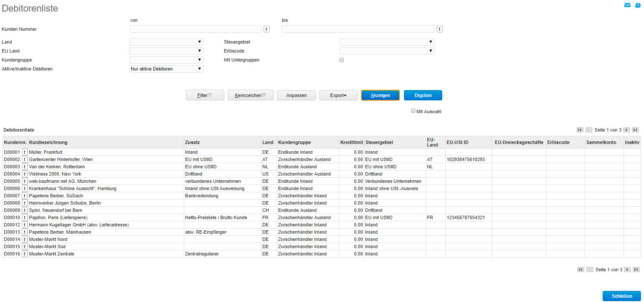The height and width of the screenshot is (302, 644).
Task: Jump to first page using top pager
Action: click(x=580, y=130)
